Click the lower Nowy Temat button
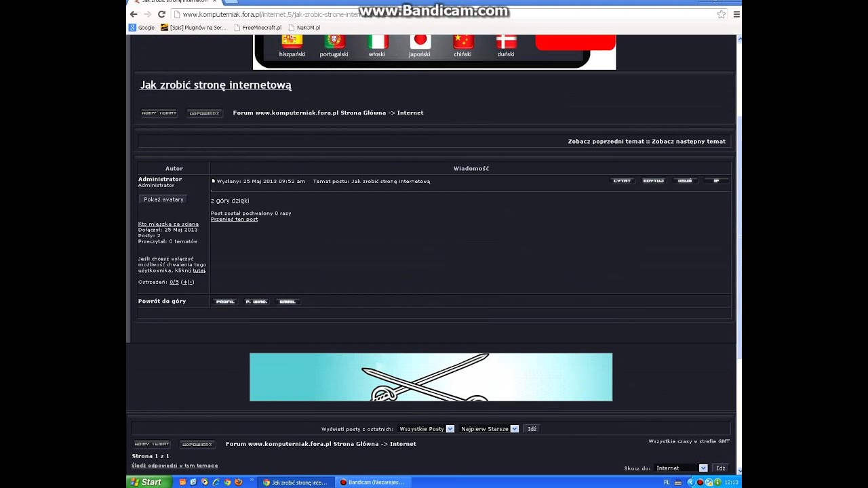This screenshot has width=868, height=488. [x=152, y=444]
